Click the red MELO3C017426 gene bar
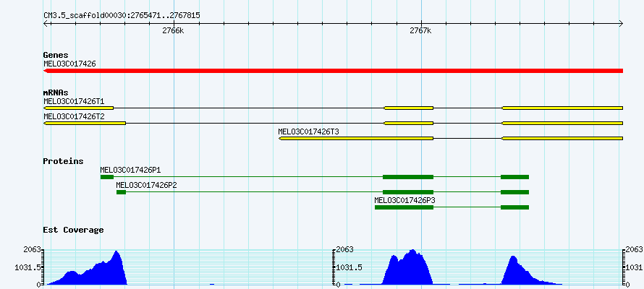Screen dimensions: 644x289 pyautogui.click(x=333, y=71)
